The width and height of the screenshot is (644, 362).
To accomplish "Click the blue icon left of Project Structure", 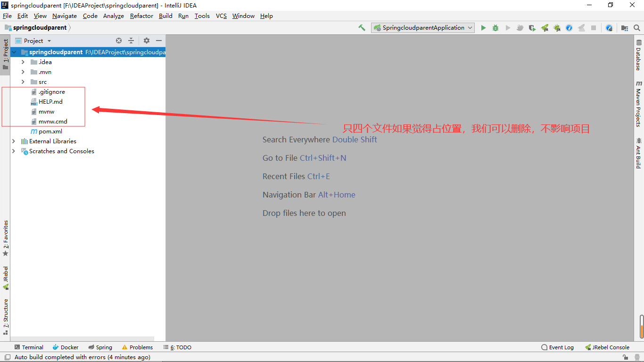I will (609, 28).
